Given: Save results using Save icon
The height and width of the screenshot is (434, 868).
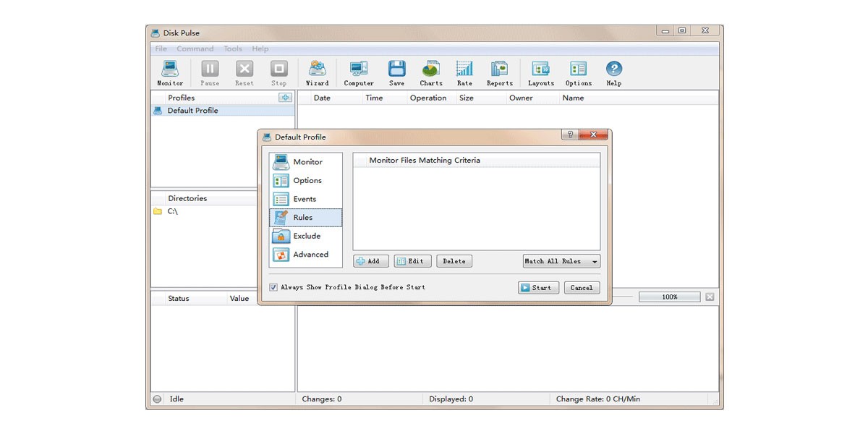Looking at the screenshot, I should pyautogui.click(x=396, y=73).
